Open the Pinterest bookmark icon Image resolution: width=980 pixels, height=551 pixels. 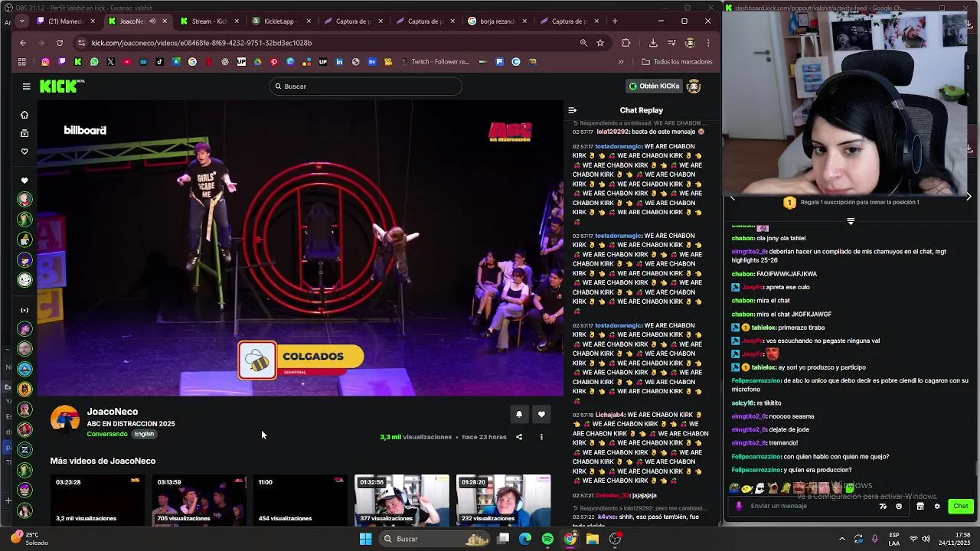274,62
